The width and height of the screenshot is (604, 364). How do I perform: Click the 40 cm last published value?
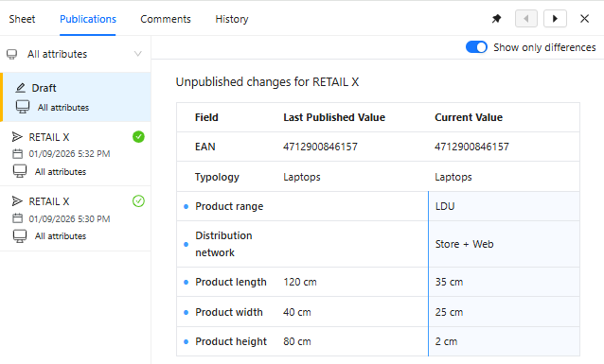(297, 312)
